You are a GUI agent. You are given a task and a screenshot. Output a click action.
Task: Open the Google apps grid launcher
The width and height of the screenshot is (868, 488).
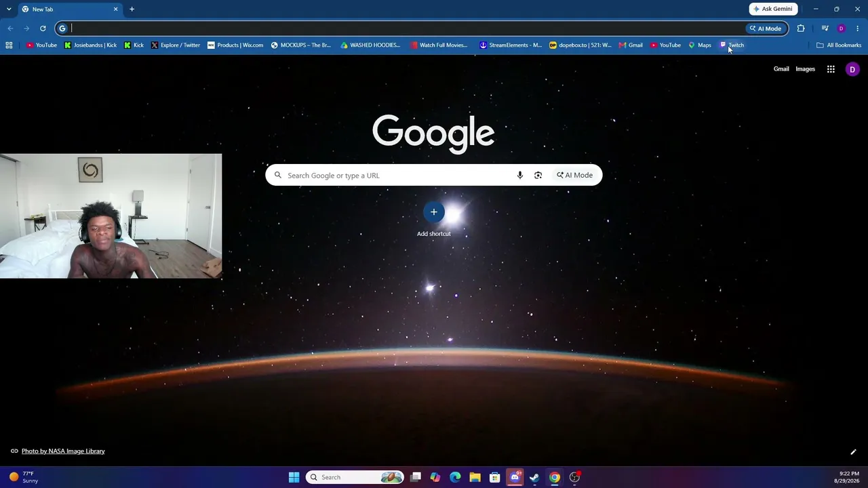point(831,69)
